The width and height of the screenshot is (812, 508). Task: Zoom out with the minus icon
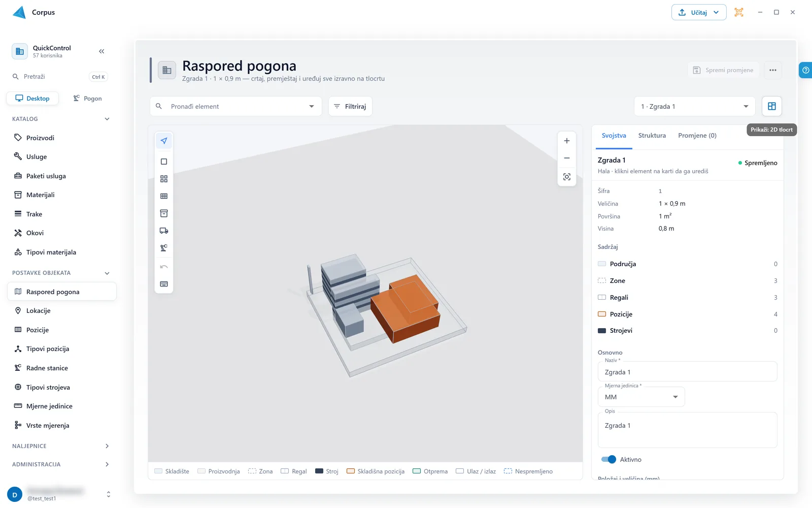pos(567,158)
